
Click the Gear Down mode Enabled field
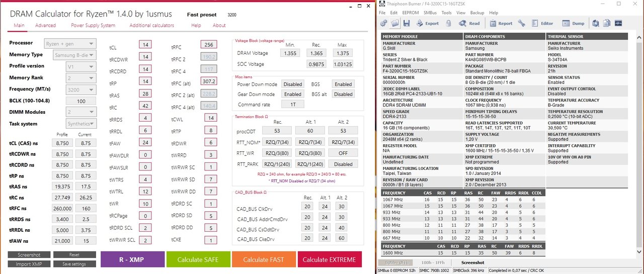pyautogui.click(x=292, y=94)
